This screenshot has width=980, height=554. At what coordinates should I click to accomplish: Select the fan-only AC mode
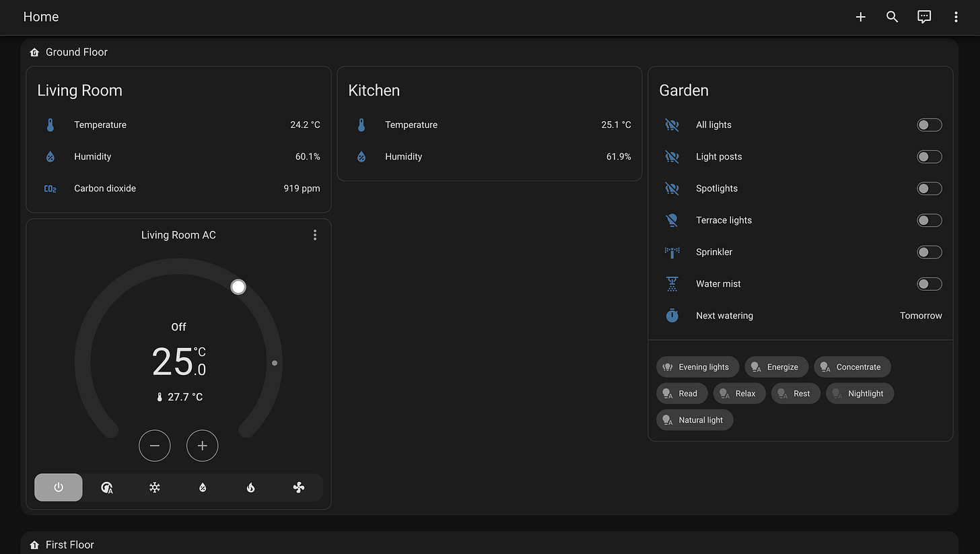(299, 487)
